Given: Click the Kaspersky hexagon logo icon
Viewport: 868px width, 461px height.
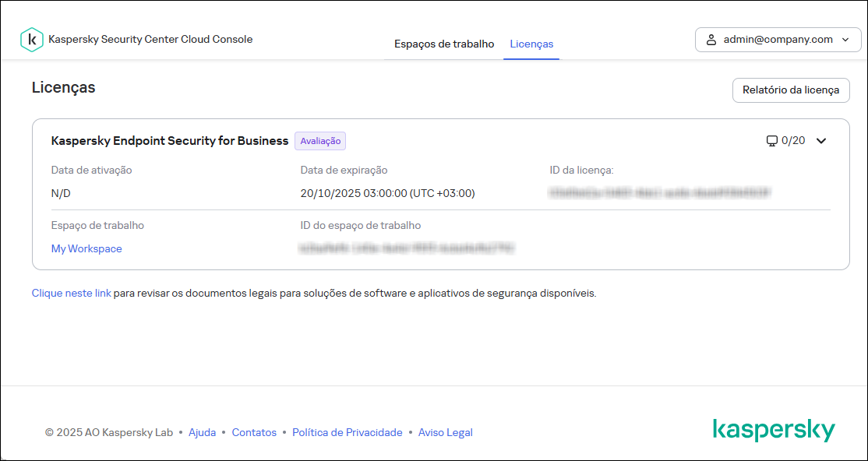Looking at the screenshot, I should click(x=31, y=39).
